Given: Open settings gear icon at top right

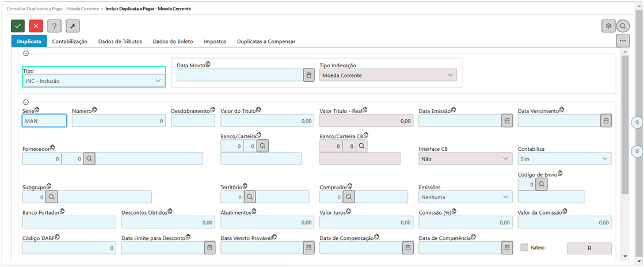Looking at the screenshot, I should click(608, 26).
